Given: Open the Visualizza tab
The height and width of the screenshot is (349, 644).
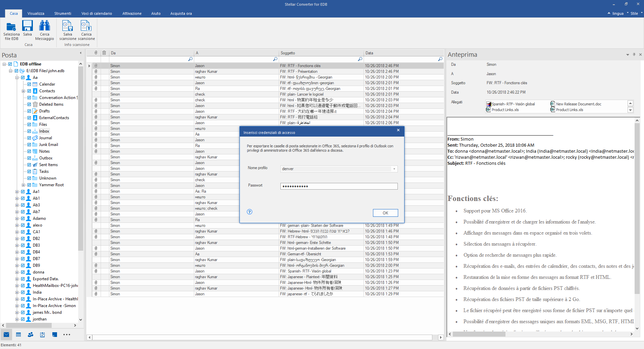Looking at the screenshot, I should 36,13.
